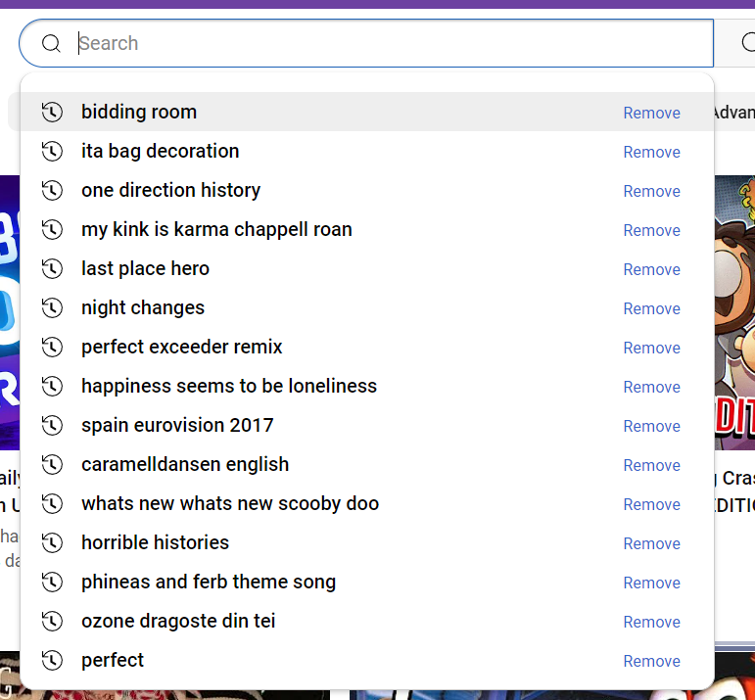Select the 'horrible histories' suggestion
755x700 pixels.
[x=367, y=542]
